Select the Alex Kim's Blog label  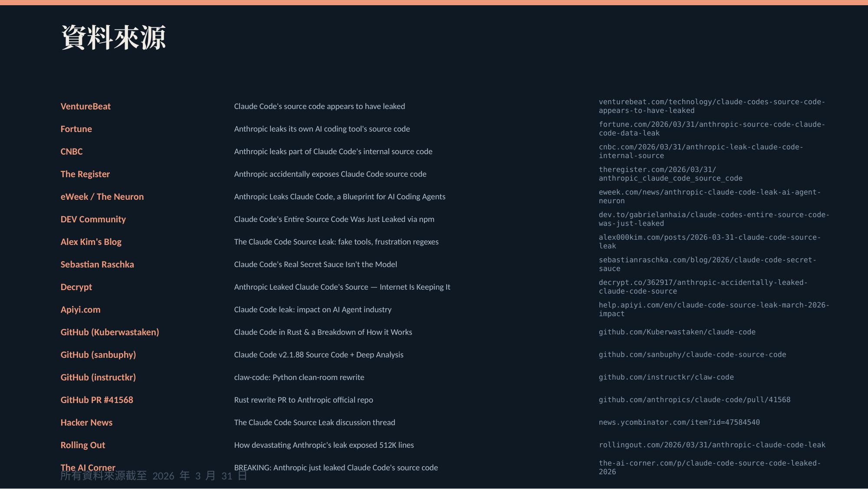91,242
